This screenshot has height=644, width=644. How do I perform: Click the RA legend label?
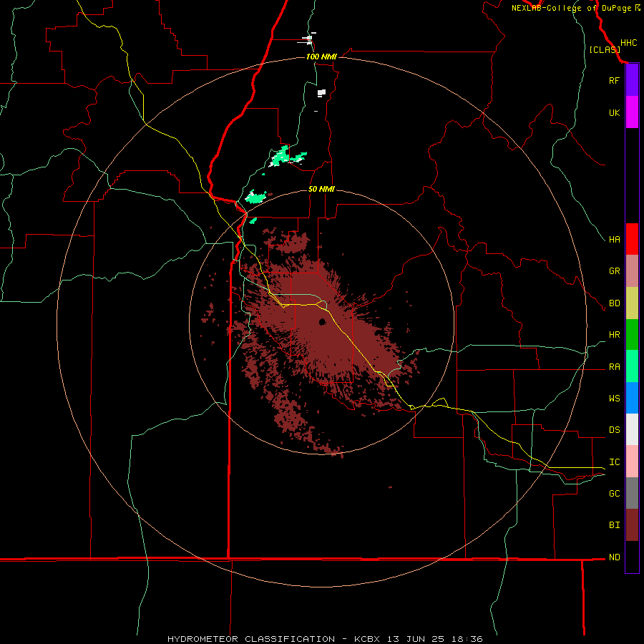tap(614, 367)
